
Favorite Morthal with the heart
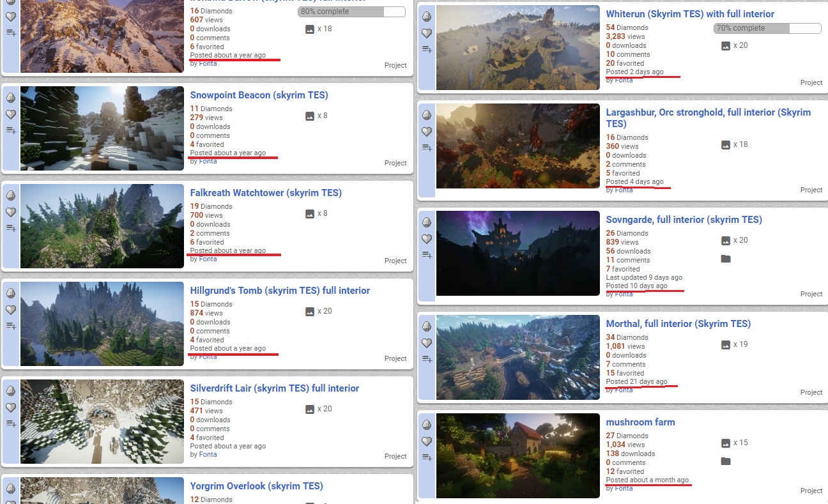(x=427, y=343)
